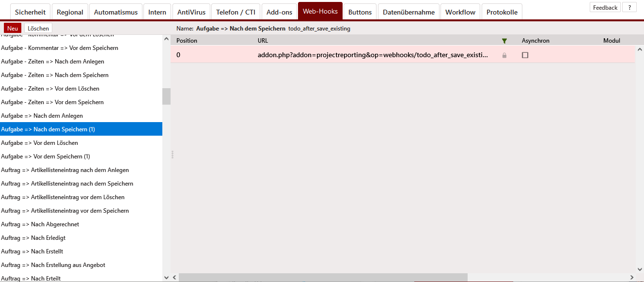
Task: Click the webhook URL cell addon.php entry
Action: (373, 55)
